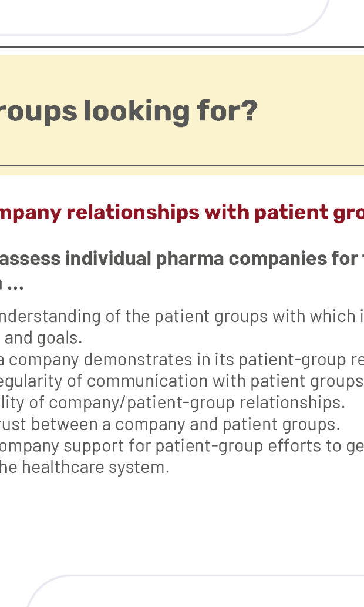Click the word 'looking' in the banner heading

[137, 112]
